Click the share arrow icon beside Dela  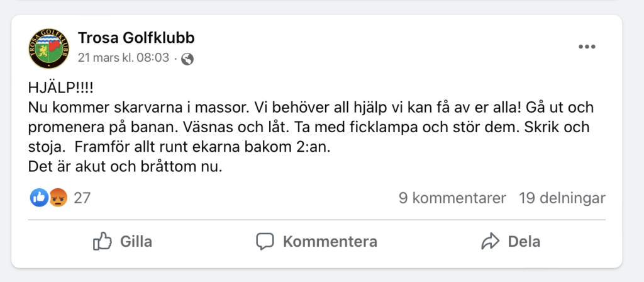[490, 241]
